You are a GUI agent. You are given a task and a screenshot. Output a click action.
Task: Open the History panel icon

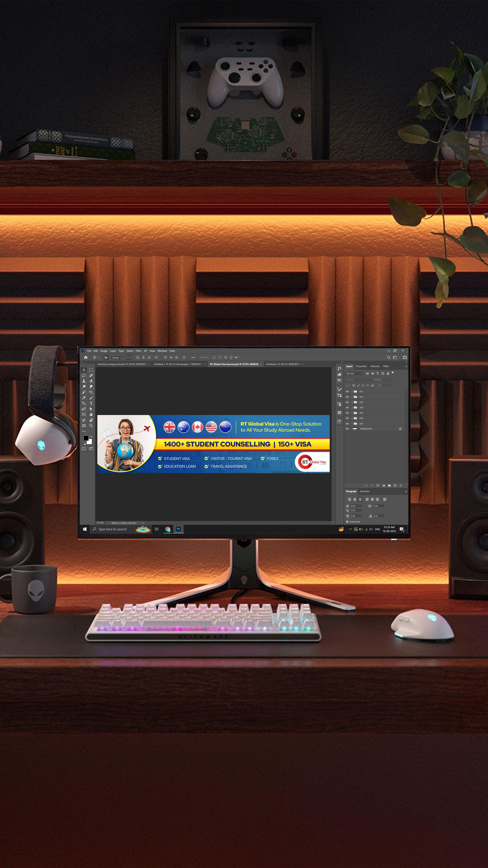click(339, 368)
